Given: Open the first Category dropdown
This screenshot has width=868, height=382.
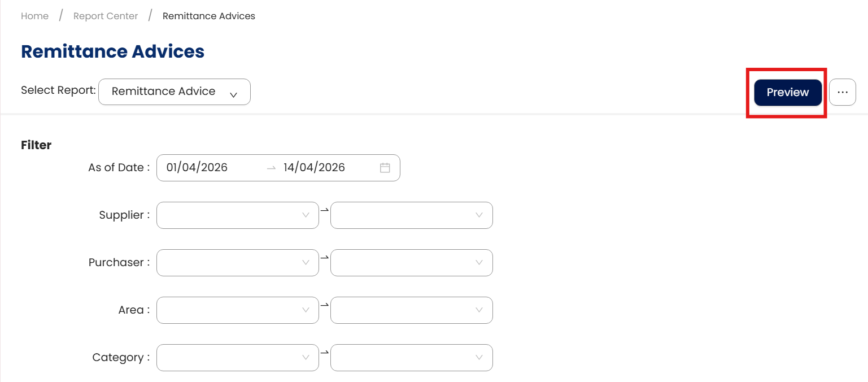Looking at the screenshot, I should coord(237,358).
